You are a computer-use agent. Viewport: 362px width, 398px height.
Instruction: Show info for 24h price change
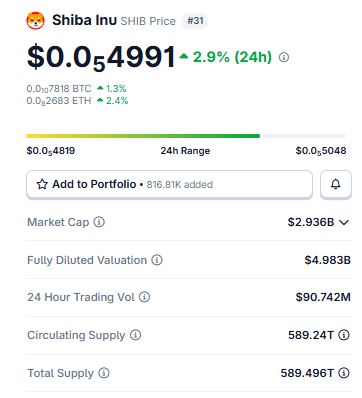coord(284,57)
